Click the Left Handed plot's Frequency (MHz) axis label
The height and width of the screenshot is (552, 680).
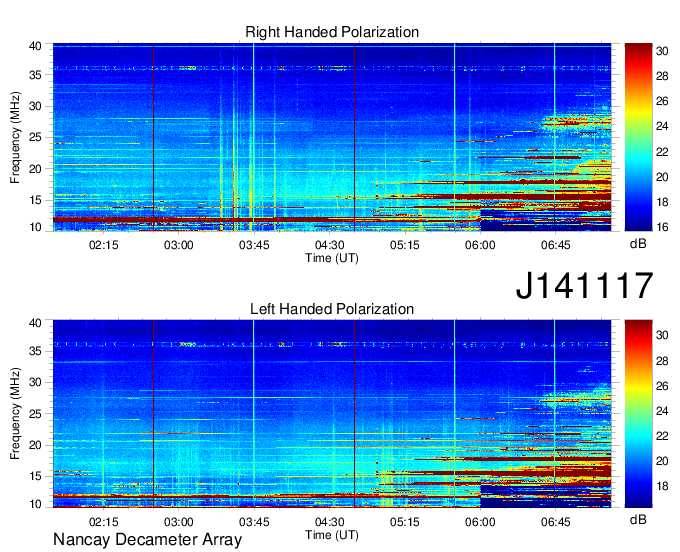click(x=15, y=414)
